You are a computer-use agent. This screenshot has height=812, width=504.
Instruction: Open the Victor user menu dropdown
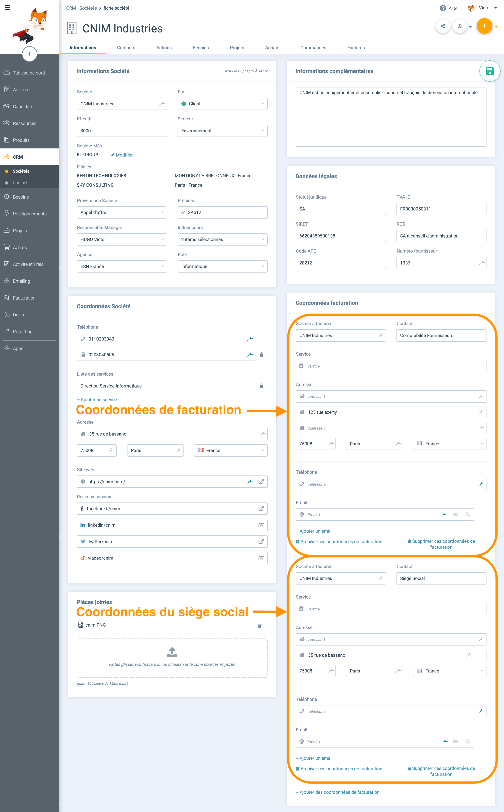click(x=483, y=8)
